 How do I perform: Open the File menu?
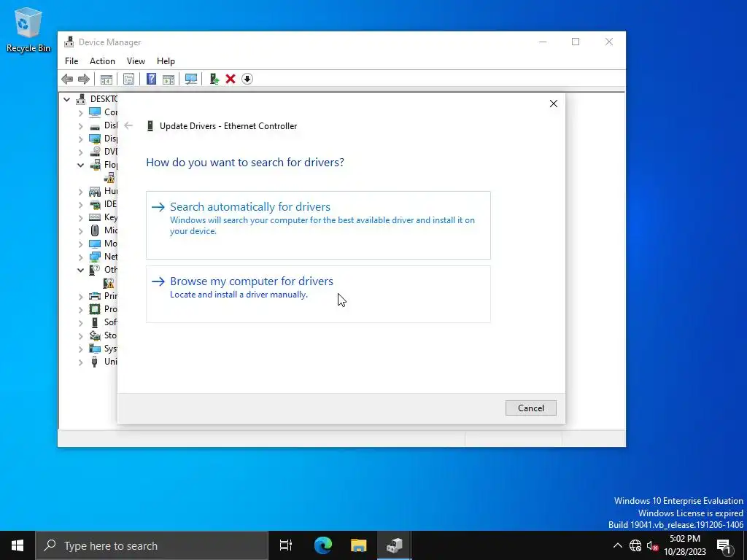pos(71,61)
